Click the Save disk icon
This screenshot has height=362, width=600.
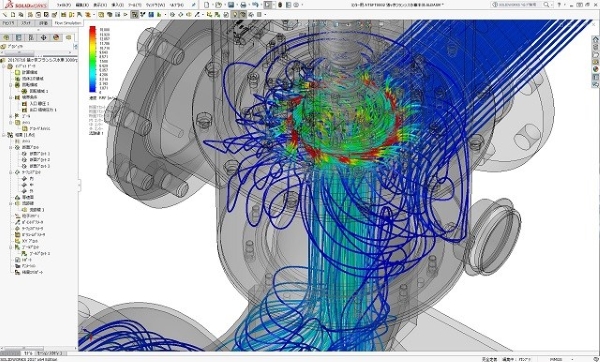point(231,5)
